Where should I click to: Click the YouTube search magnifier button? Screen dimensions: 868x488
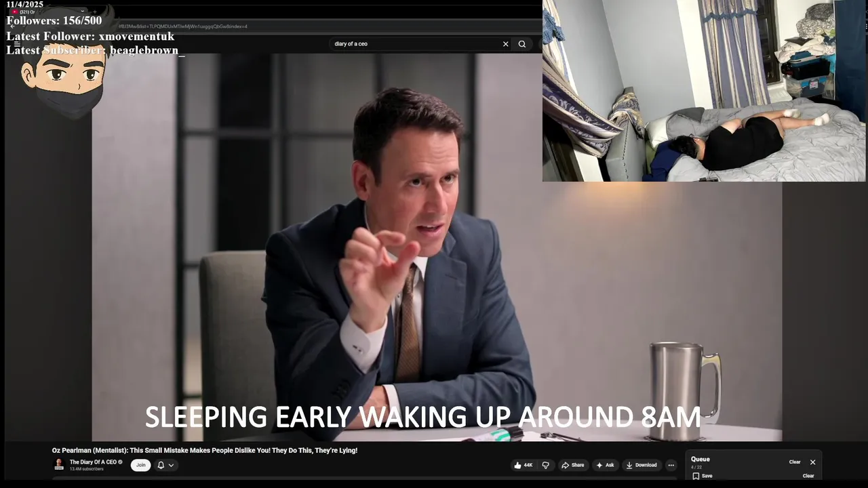[x=522, y=44]
